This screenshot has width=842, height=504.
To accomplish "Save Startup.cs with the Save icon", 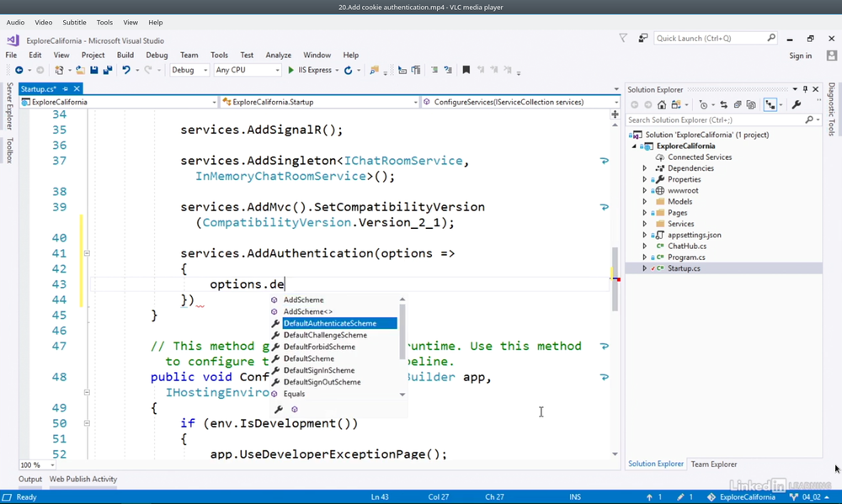I will click(94, 71).
